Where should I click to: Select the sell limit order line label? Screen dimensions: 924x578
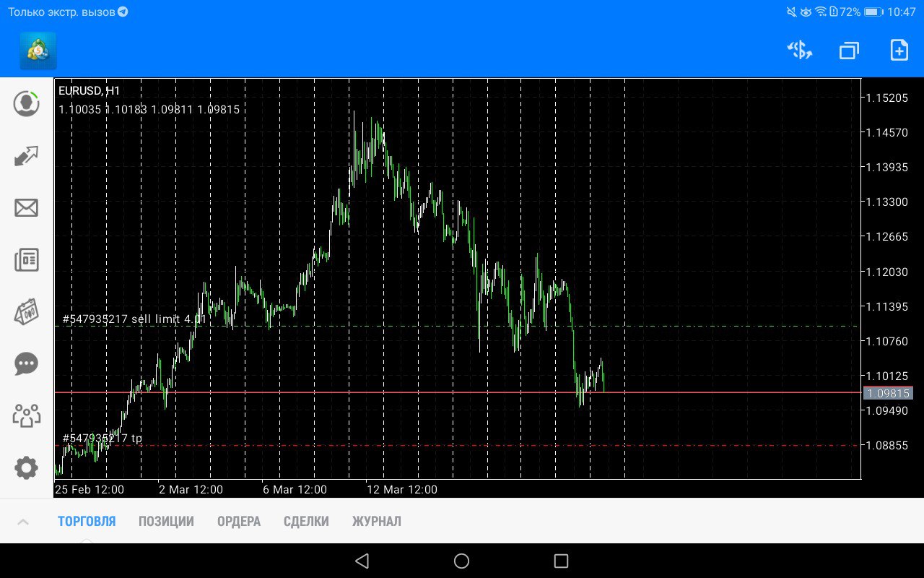134,319
